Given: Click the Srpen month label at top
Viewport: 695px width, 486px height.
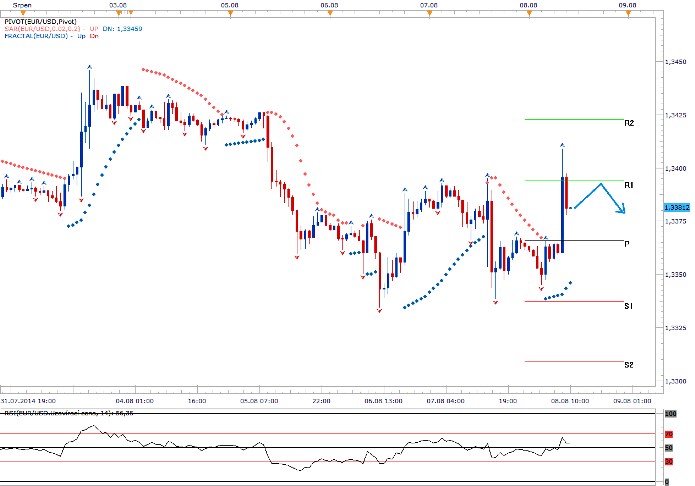Looking at the screenshot, I should click(22, 5).
